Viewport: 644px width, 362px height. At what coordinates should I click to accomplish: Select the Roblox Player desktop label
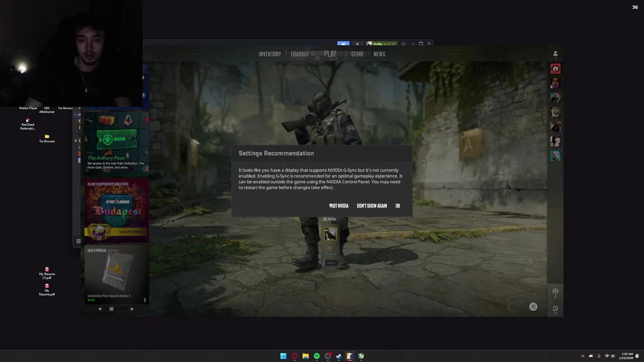click(x=28, y=108)
